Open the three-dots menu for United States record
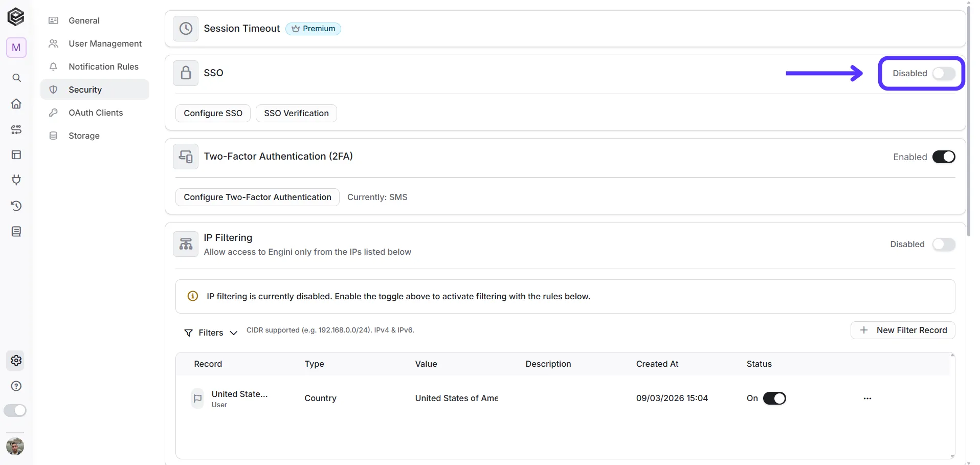Image resolution: width=980 pixels, height=465 pixels. (x=867, y=398)
